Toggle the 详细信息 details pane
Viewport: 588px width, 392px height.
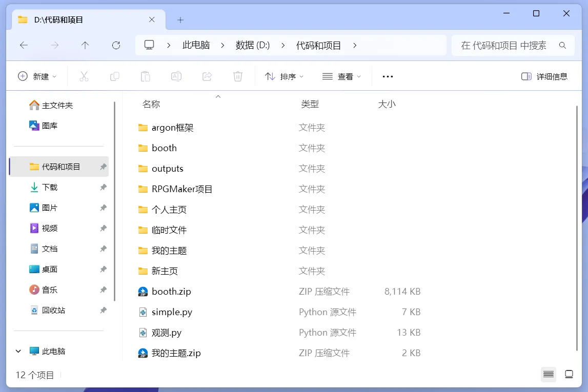pyautogui.click(x=544, y=76)
